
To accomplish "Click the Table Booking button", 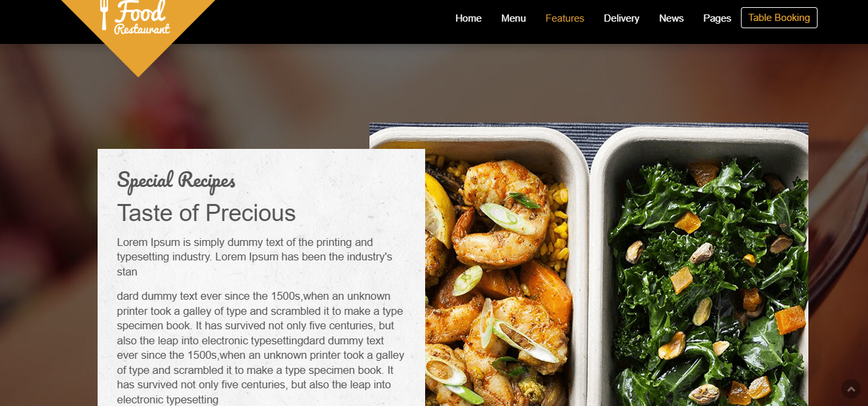I will tap(779, 18).
